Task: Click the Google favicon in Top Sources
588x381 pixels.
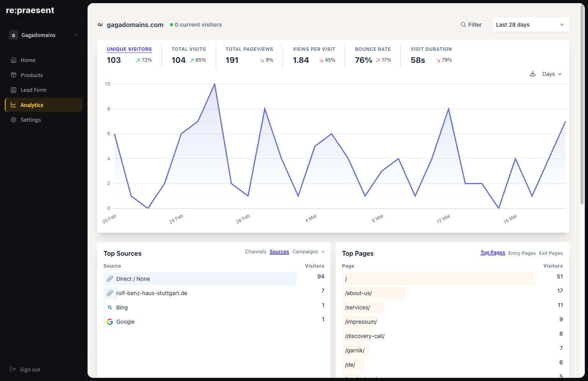Action: [109, 322]
